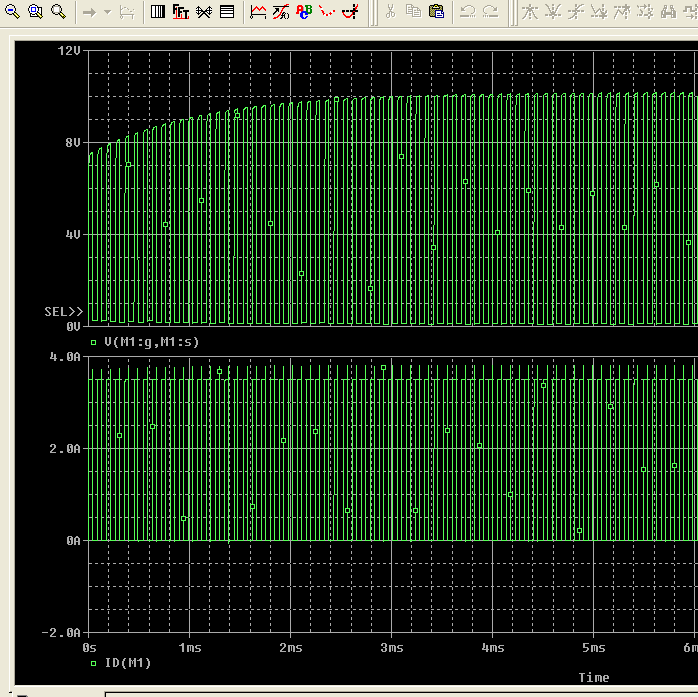Open Evaluate Measurement f(x) icon
This screenshot has width=698, height=697.
(x=281, y=12)
